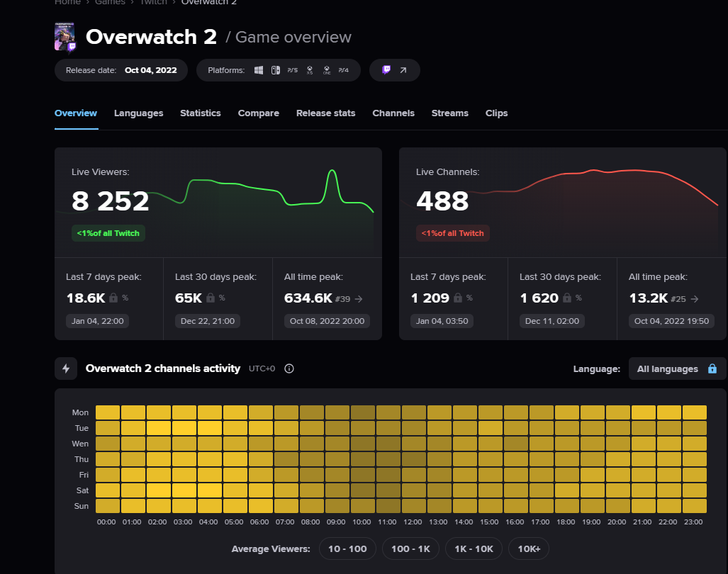The height and width of the screenshot is (574, 728).
Task: Click the arrow next to viewers rank #39
Action: (x=359, y=299)
